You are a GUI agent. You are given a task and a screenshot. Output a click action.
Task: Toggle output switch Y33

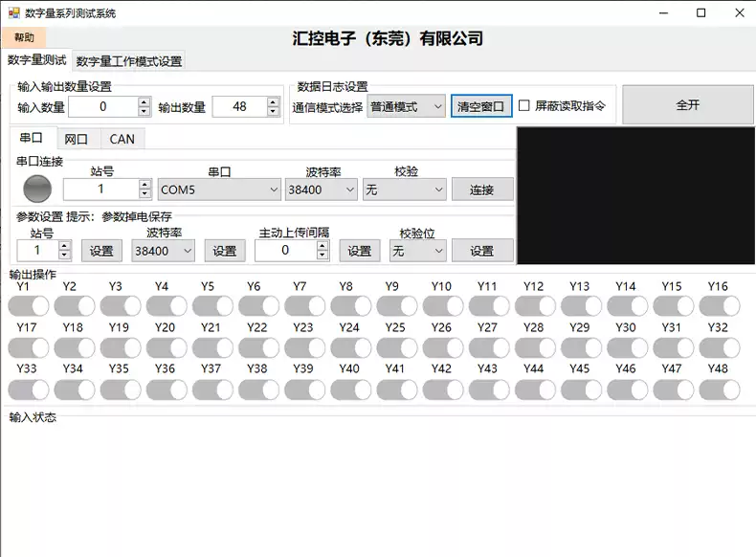click(29, 390)
